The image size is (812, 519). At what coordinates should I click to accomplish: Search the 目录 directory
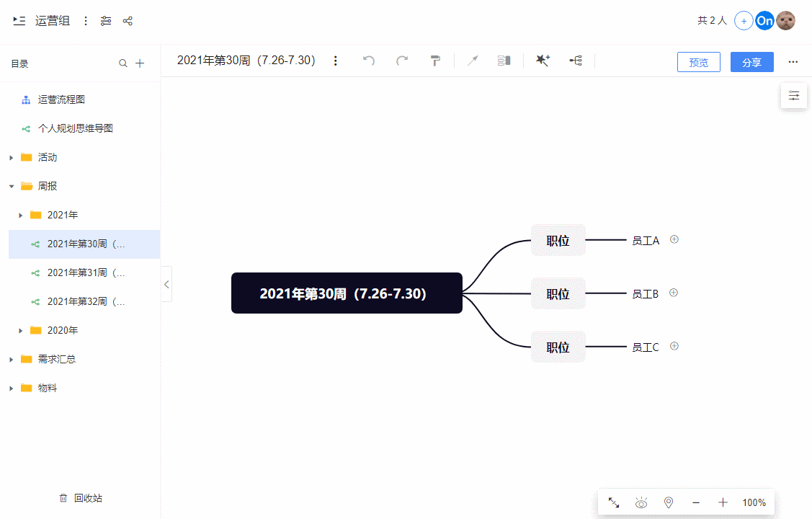122,63
